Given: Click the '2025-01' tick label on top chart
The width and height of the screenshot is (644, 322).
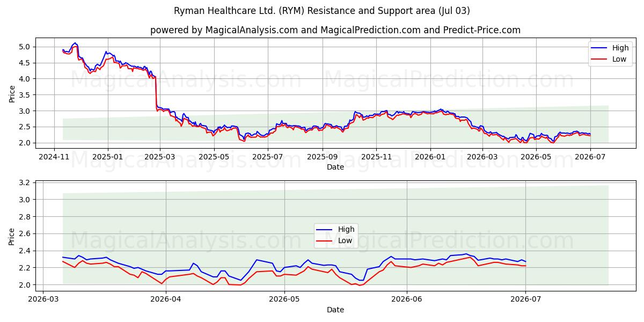Looking at the screenshot, I should point(108,156).
